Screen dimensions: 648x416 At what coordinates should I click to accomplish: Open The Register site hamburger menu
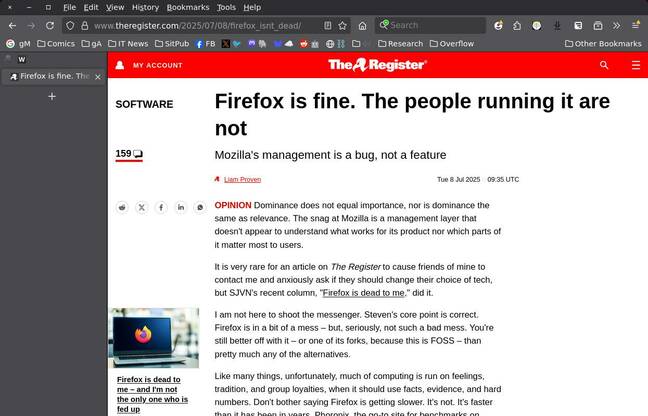(636, 65)
